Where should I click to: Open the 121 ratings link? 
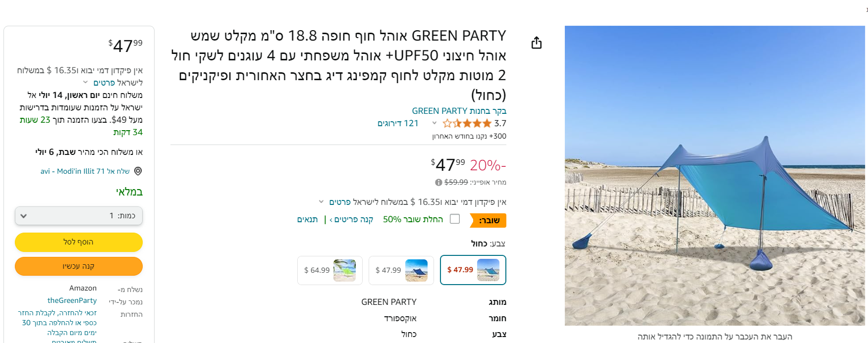coord(398,123)
